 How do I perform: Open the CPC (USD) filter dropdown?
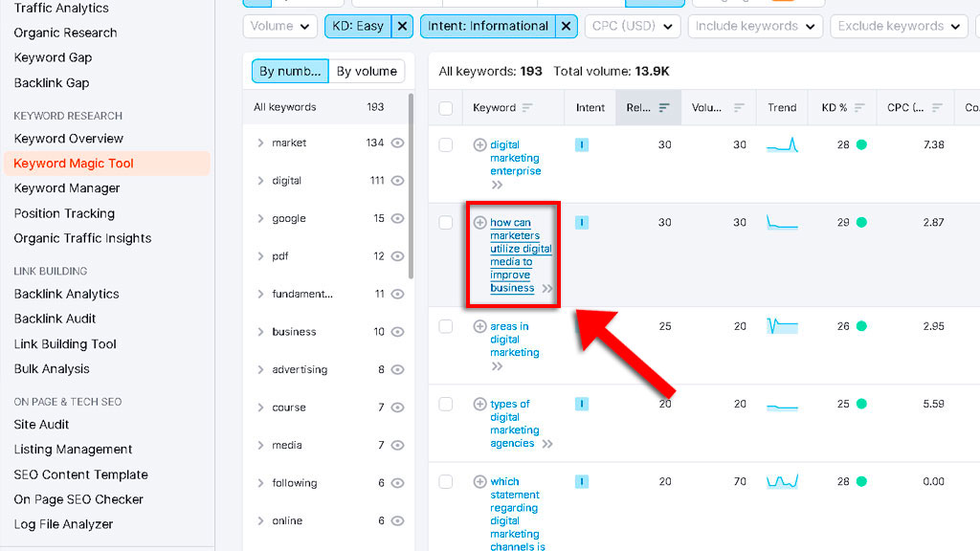633,26
